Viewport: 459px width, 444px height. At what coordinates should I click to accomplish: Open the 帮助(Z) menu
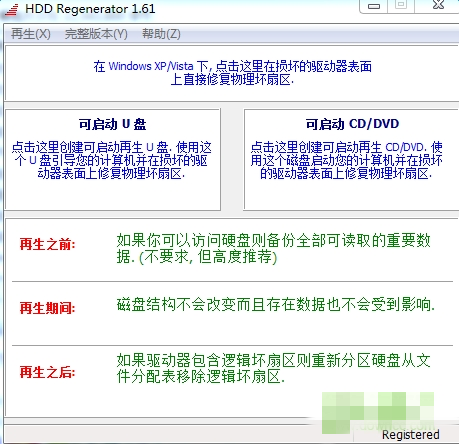161,34
